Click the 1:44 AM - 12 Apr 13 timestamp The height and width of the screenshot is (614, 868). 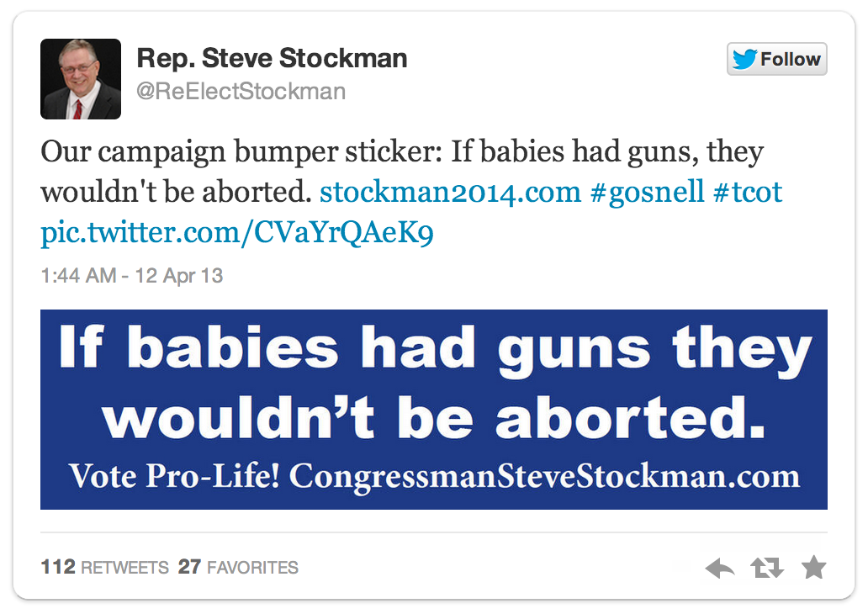point(132,276)
